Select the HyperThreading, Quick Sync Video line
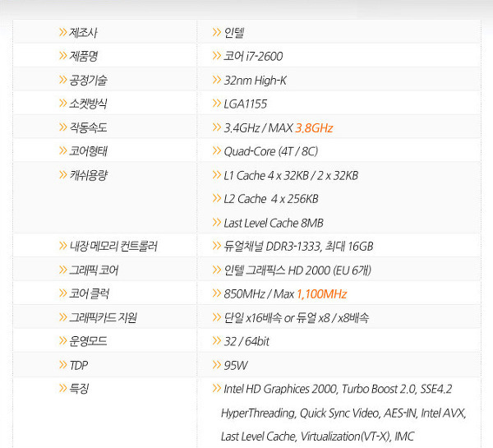The height and width of the screenshot is (448, 493). pyautogui.click(x=343, y=413)
